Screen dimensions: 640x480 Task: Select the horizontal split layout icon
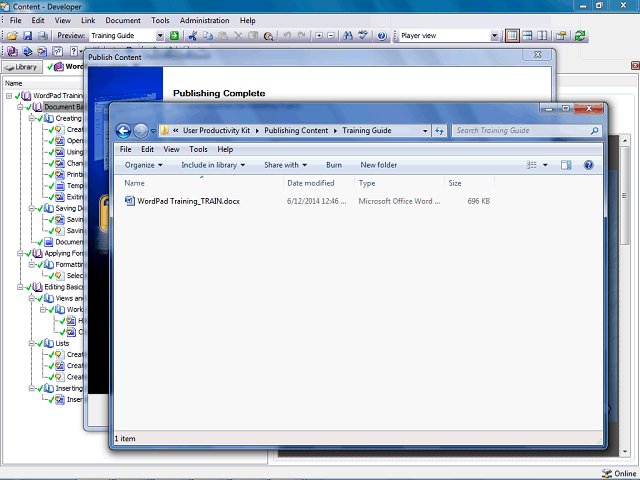point(527,36)
